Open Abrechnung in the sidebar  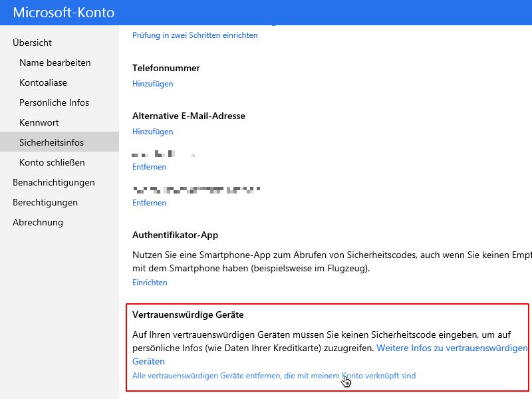tap(38, 223)
